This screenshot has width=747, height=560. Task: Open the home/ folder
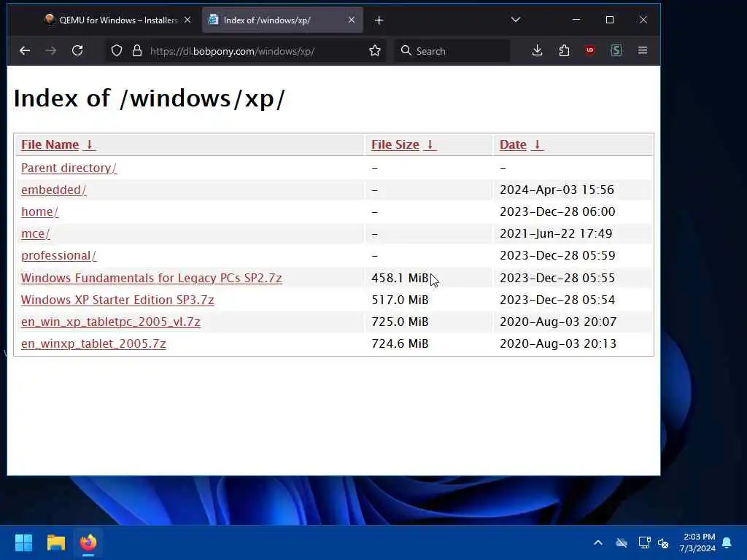[x=39, y=211]
